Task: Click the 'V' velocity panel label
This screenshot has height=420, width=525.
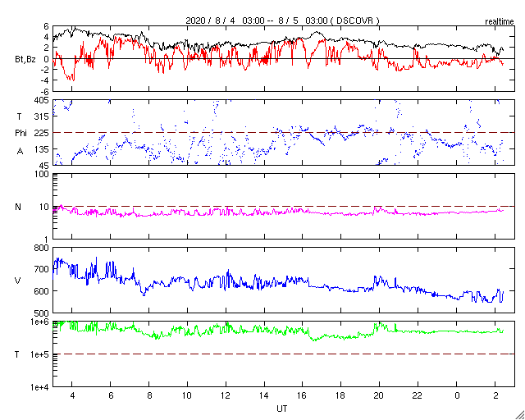Action: [18, 281]
